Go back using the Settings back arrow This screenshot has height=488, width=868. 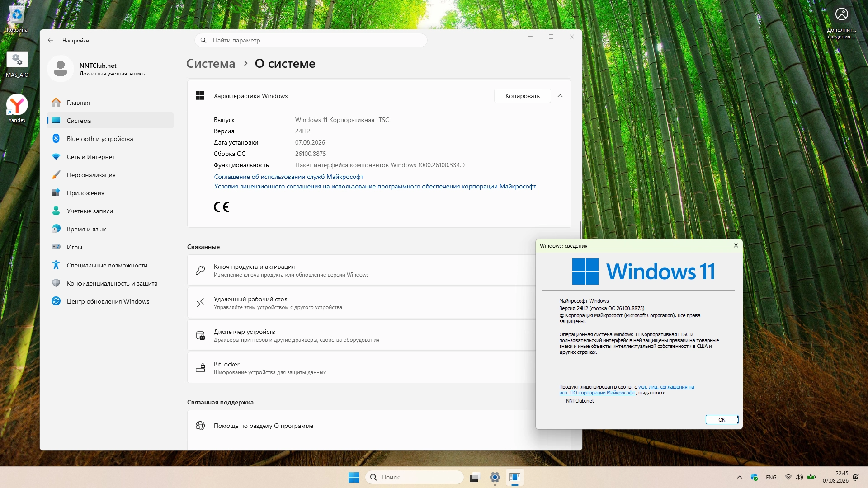[51, 40]
